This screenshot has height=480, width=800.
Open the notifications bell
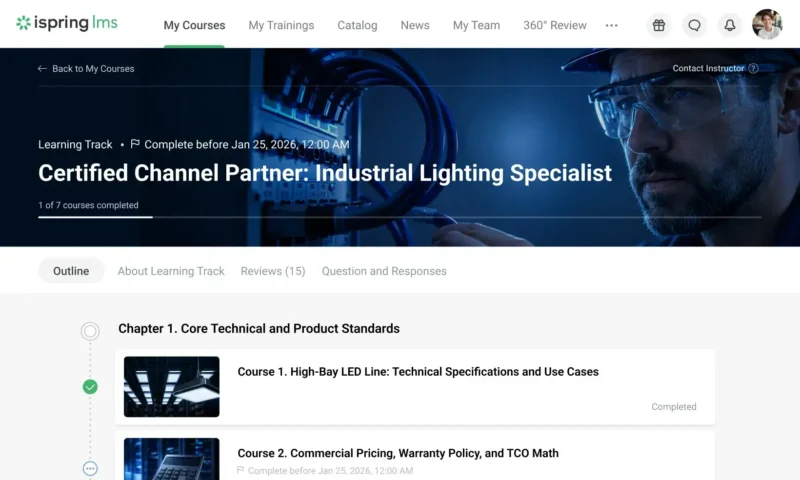coord(730,25)
